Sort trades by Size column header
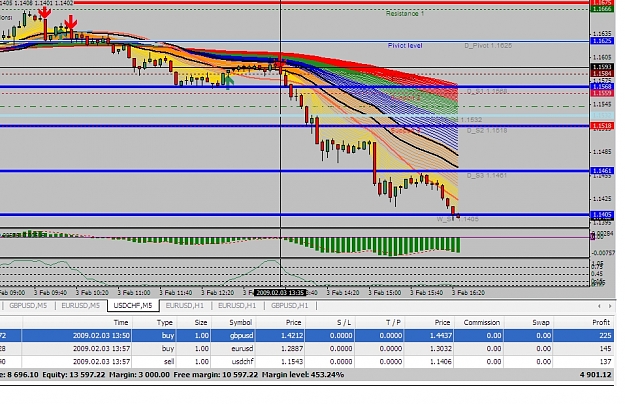Viewport: 625px width, 404px height. [x=200, y=322]
